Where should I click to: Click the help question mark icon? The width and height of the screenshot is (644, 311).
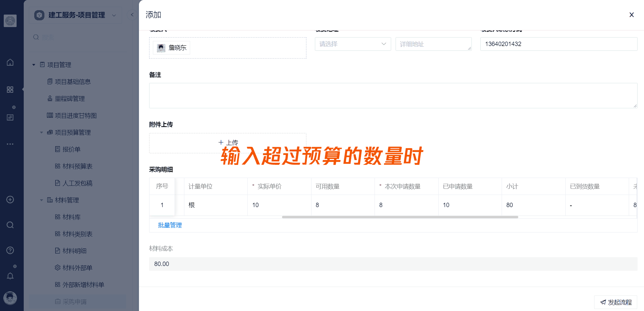(x=10, y=250)
